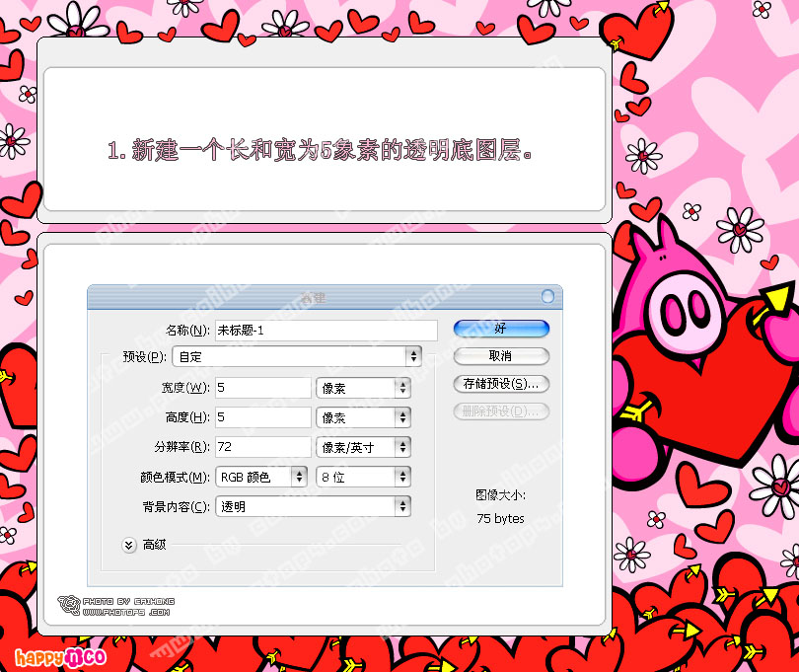The width and height of the screenshot is (799, 672).
Task: Open the 像素/英寸 resolution unit dropdown
Action: point(362,447)
